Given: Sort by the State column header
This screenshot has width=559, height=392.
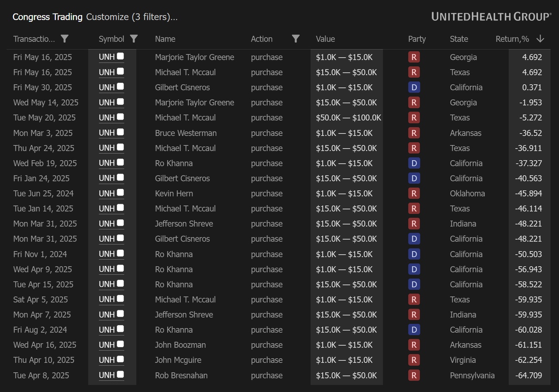Looking at the screenshot, I should pos(459,39).
